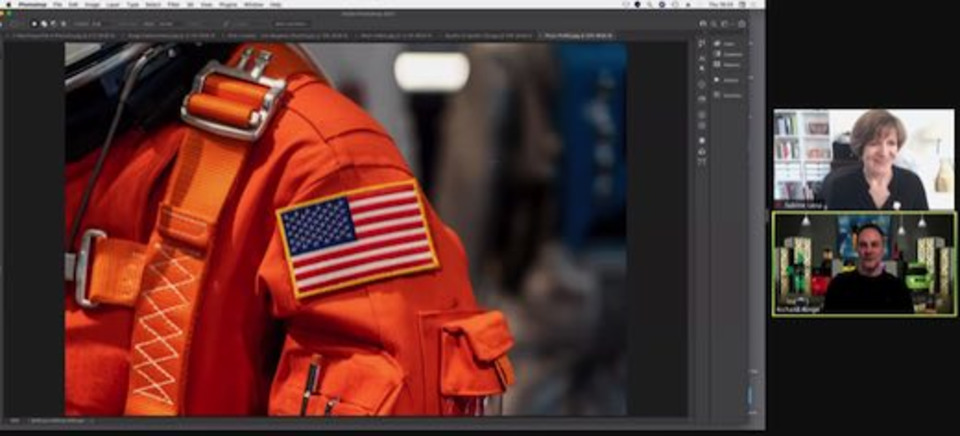Viewport: 960px width, 436px height.
Task: Click topmost icon in narrow collapsed panel strip
Action: [702, 43]
